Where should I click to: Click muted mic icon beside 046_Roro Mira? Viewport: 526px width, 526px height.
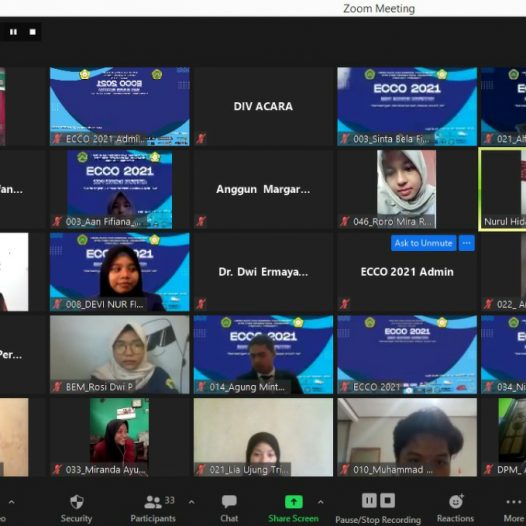pyautogui.click(x=345, y=221)
